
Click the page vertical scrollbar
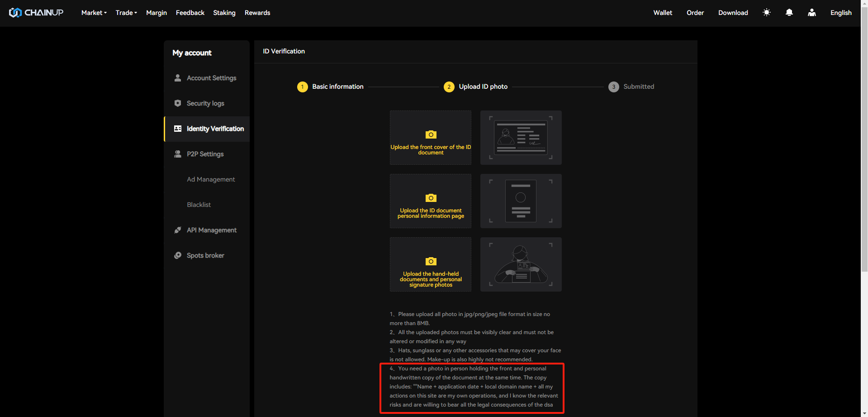point(864,136)
